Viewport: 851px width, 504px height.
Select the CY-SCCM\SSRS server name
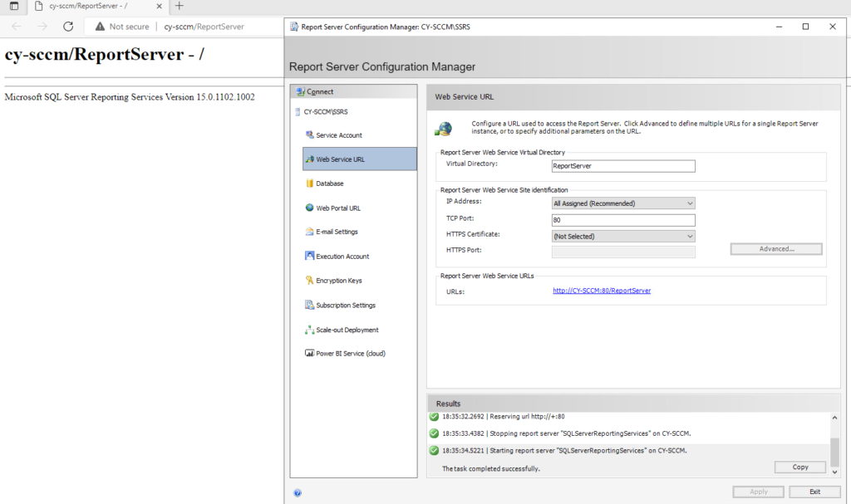click(x=326, y=112)
